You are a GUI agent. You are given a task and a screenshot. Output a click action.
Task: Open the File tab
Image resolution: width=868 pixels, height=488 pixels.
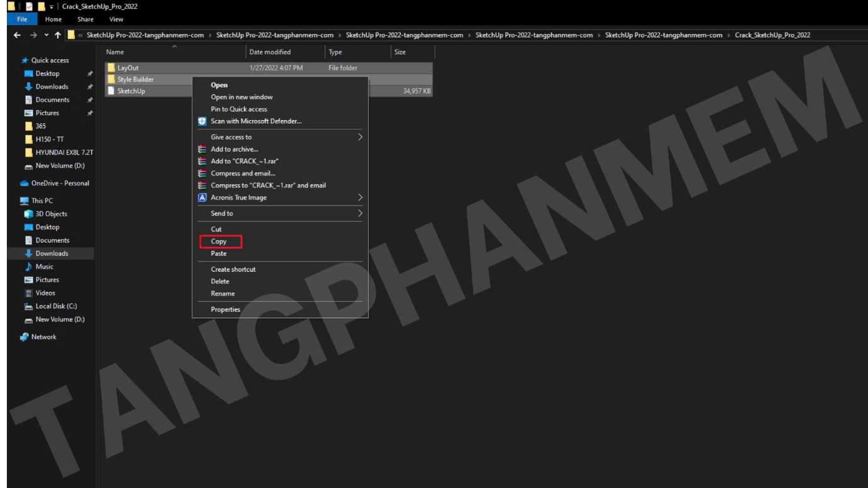[x=22, y=19]
